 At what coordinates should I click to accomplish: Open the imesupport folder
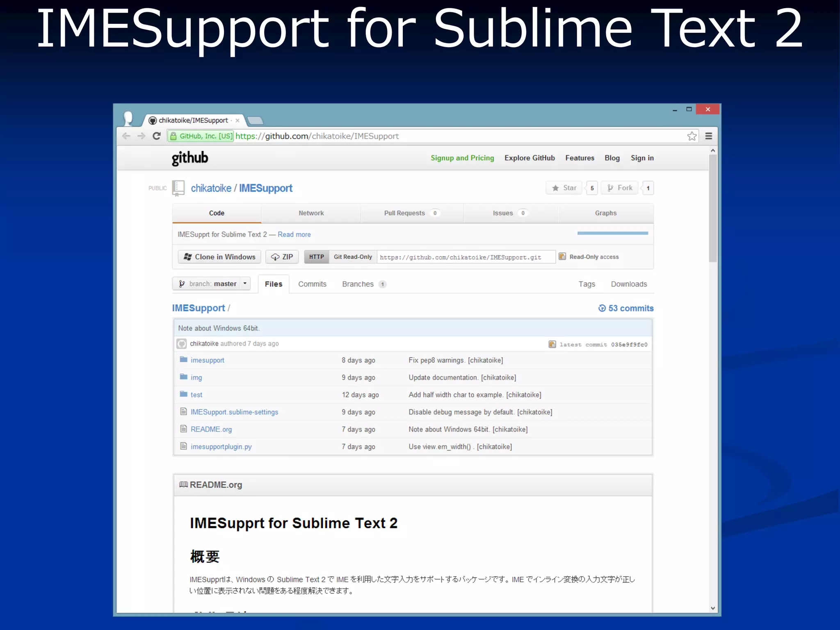tap(208, 361)
